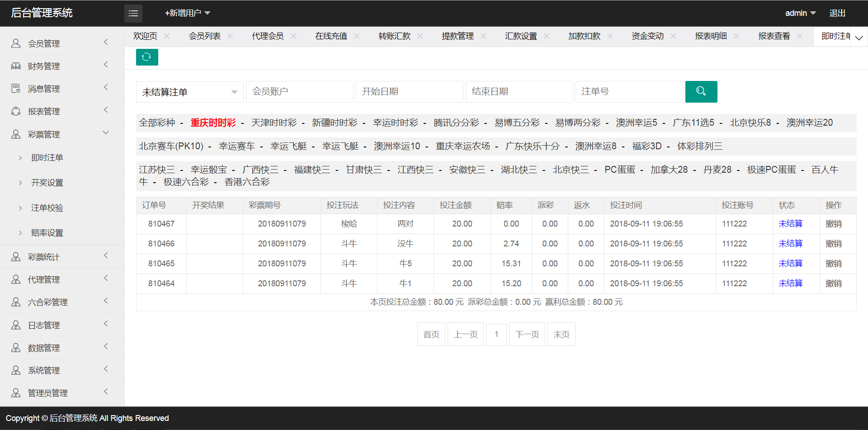Open the +新增用户 dropdown menu
This screenshot has width=868, height=430.
point(187,13)
